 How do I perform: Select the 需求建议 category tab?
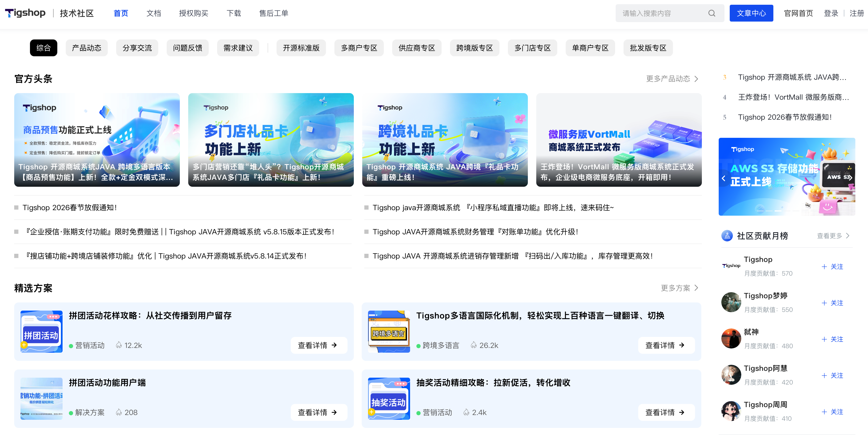click(238, 48)
